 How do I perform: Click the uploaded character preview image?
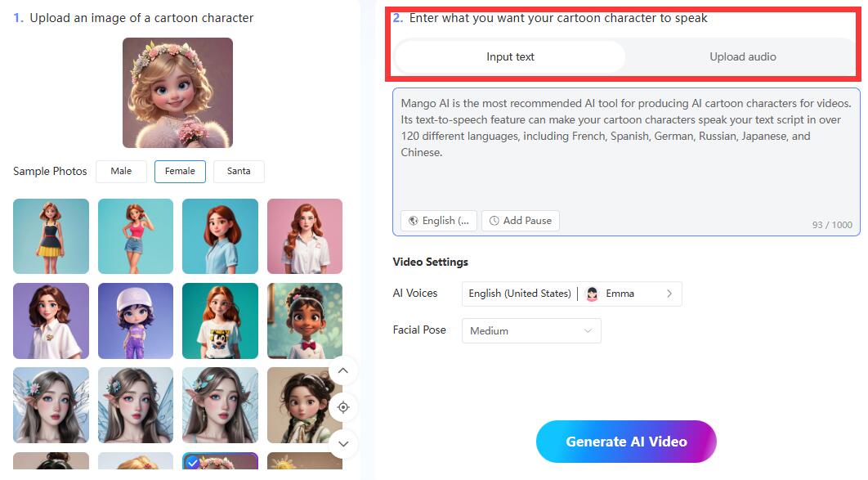(x=177, y=92)
